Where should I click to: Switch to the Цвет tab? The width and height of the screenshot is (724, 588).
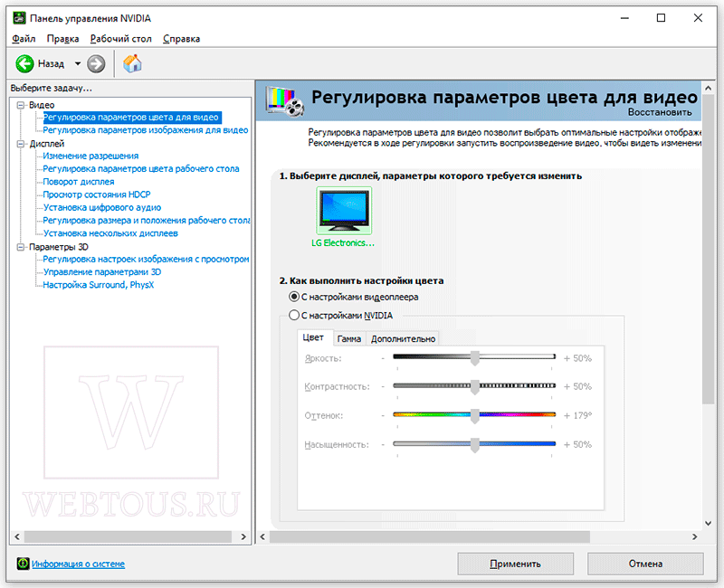pos(313,337)
